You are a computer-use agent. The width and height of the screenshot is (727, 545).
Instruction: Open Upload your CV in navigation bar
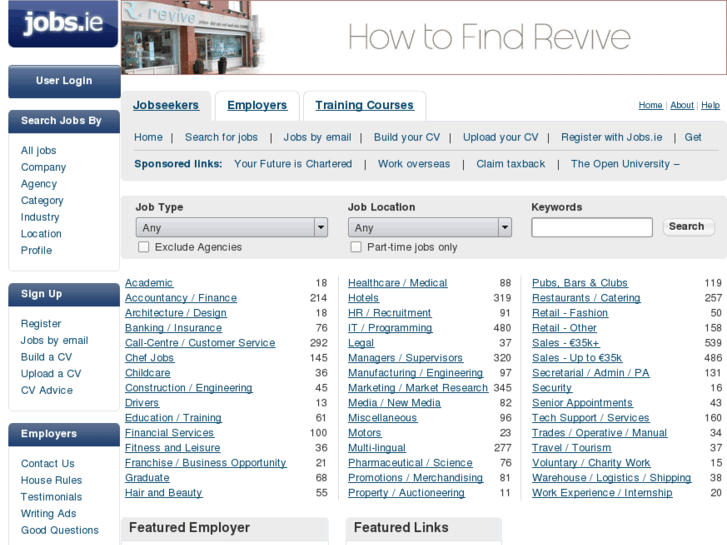pyautogui.click(x=501, y=137)
